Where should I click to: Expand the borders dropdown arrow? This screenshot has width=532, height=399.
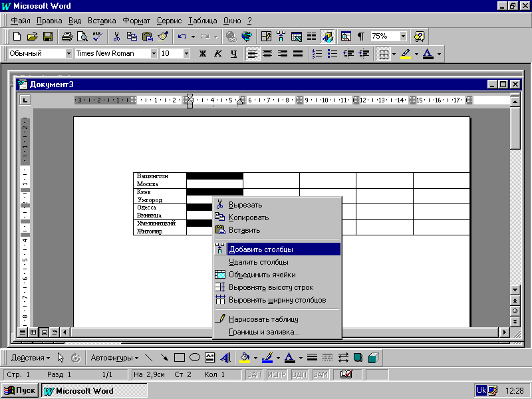point(394,54)
